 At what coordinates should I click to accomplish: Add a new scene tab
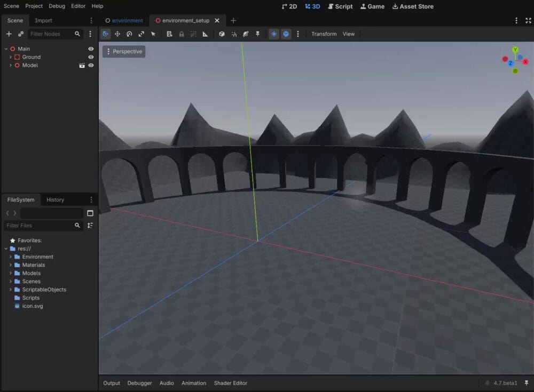[x=233, y=20]
